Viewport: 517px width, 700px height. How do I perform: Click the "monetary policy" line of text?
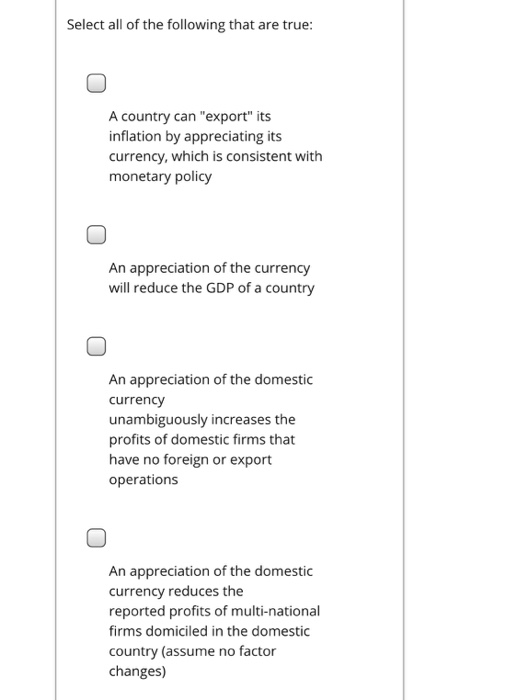coord(160,177)
